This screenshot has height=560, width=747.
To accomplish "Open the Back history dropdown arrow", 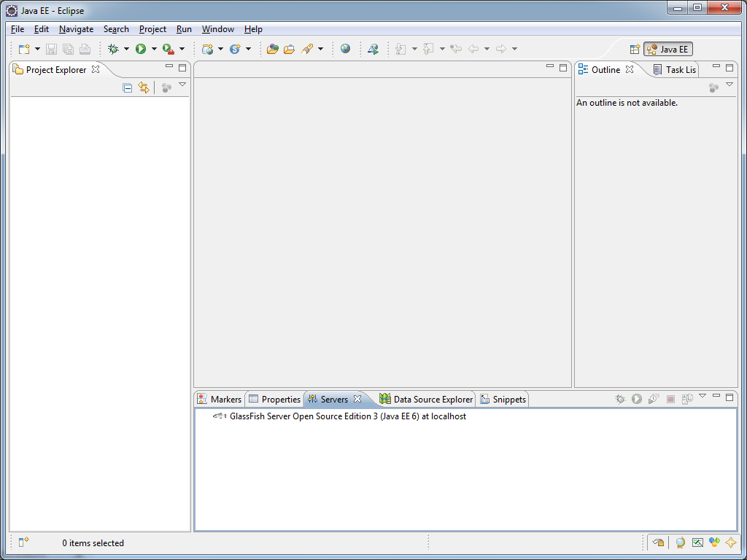I will [487, 49].
